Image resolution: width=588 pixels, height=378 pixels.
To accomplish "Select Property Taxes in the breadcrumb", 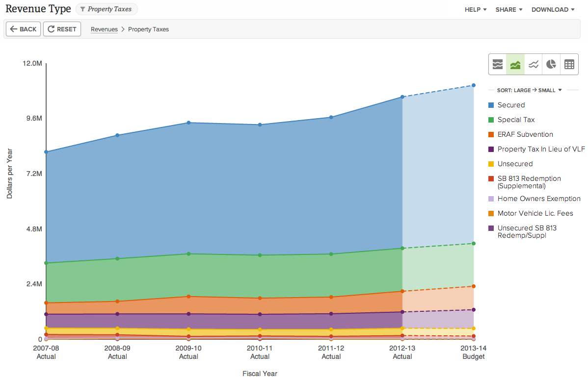I will 148,29.
